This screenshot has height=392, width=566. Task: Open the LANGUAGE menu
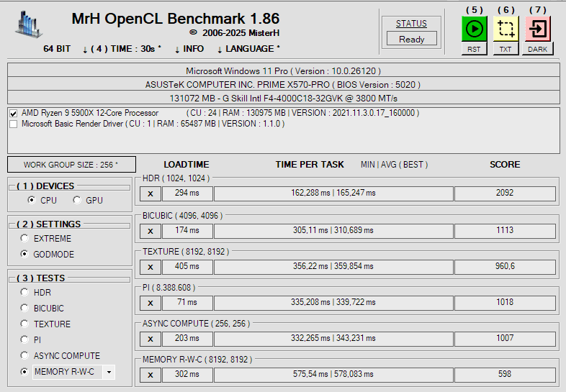(249, 49)
